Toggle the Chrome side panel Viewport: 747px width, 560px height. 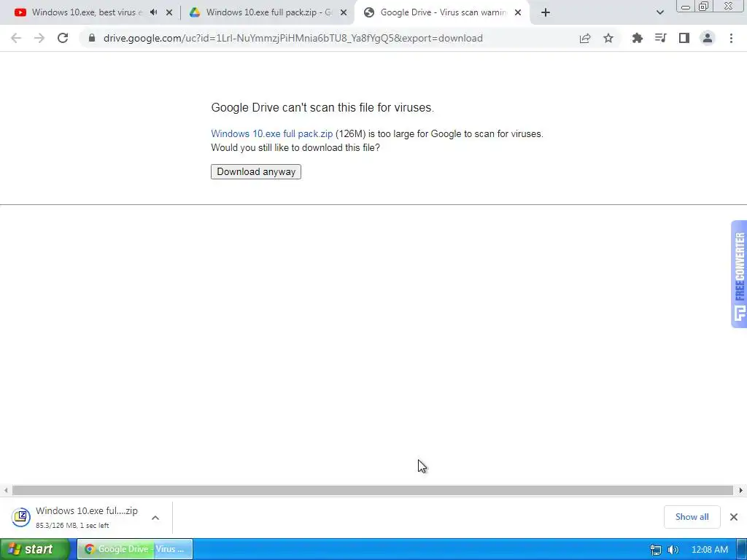(x=684, y=38)
